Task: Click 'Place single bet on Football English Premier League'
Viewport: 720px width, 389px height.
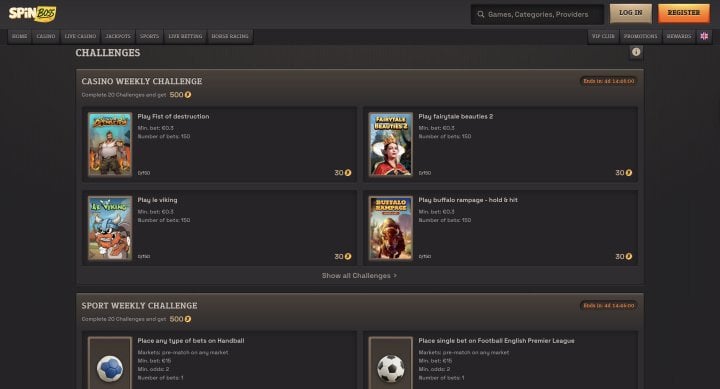Action: [x=496, y=341]
